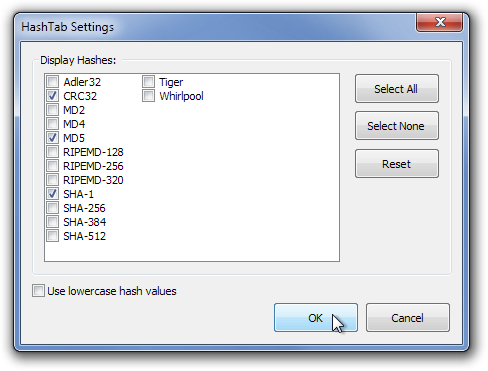Check the SHA-512 checkbox

(52, 236)
